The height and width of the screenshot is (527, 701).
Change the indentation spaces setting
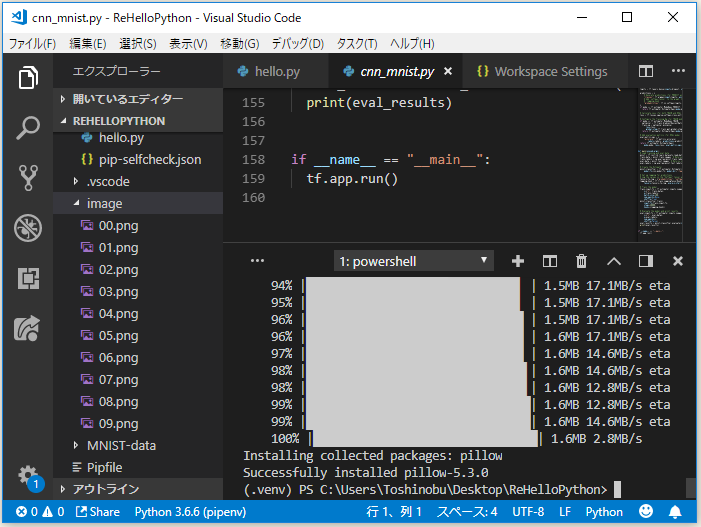pos(467,512)
